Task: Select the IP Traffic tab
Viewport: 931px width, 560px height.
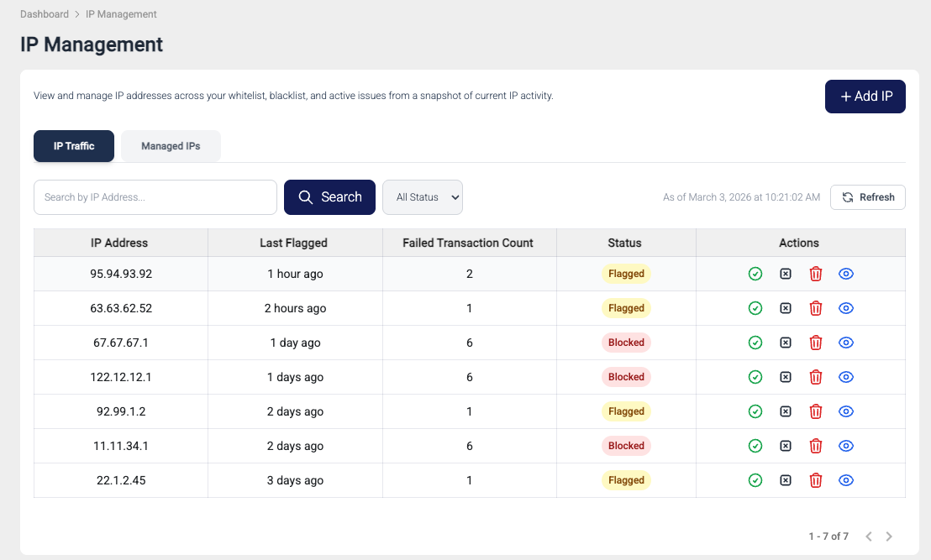Action: click(x=74, y=146)
